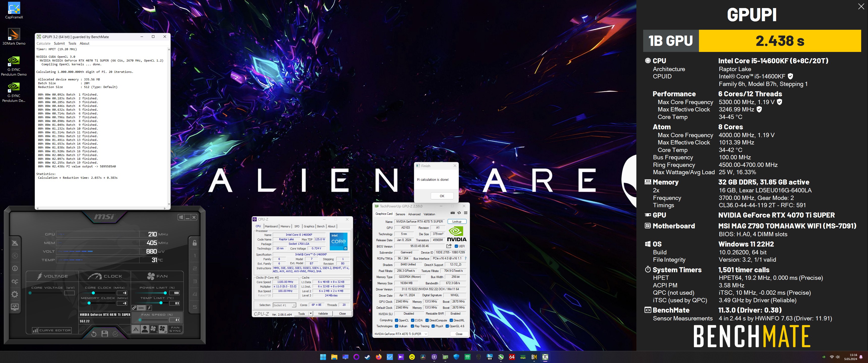Toggle DirectML checkbox in GPU-Z

[x=451, y=320]
